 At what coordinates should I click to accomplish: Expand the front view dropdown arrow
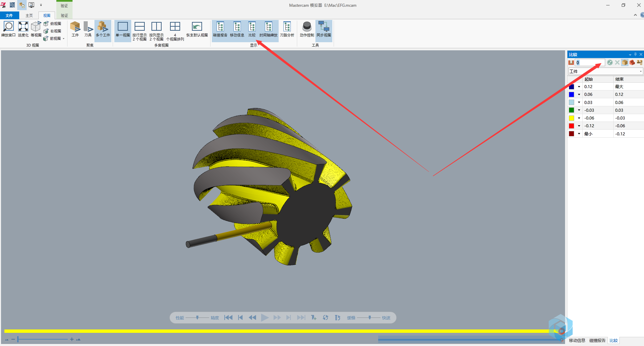[x=63, y=39]
